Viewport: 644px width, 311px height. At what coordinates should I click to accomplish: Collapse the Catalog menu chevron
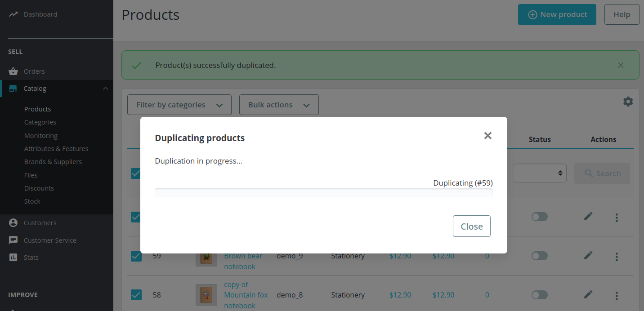(106, 88)
